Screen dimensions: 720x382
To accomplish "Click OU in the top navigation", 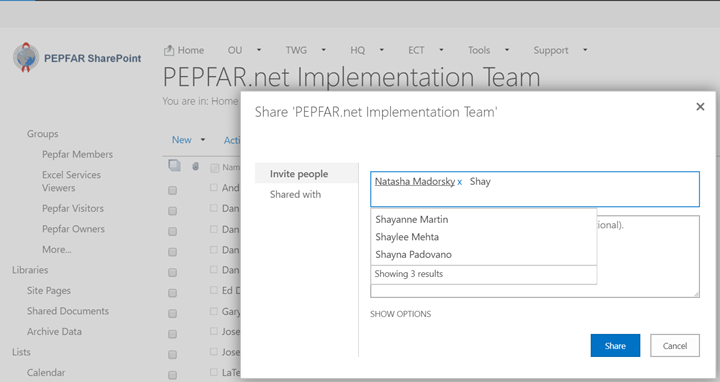I will click(x=235, y=50).
